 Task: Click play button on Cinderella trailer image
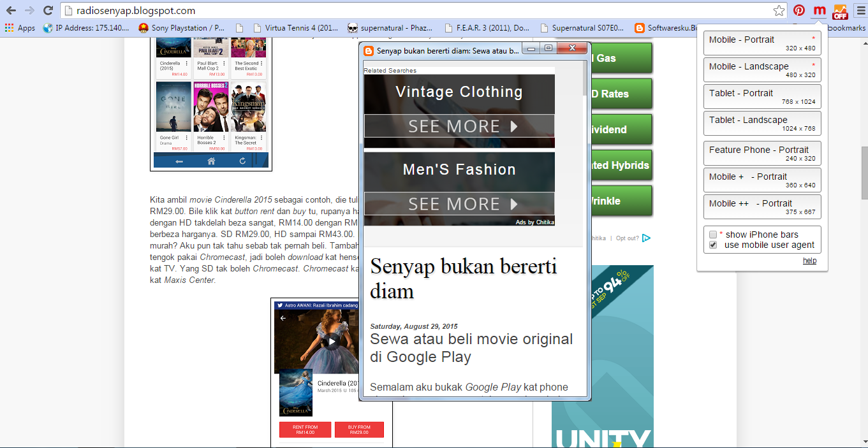tap(331, 342)
